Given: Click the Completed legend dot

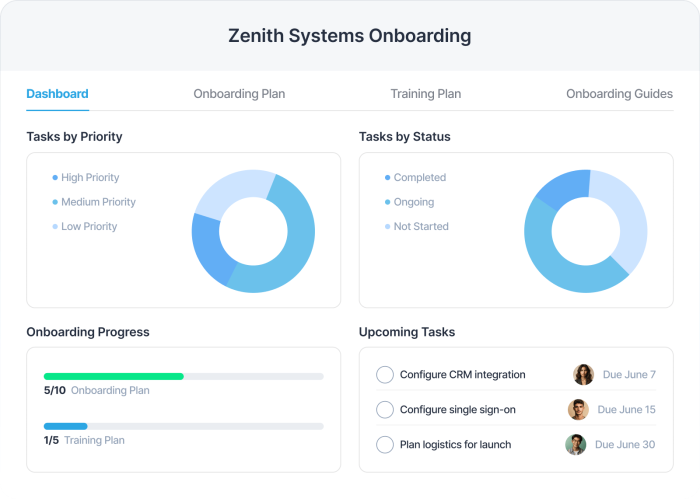Looking at the screenshot, I should [387, 178].
